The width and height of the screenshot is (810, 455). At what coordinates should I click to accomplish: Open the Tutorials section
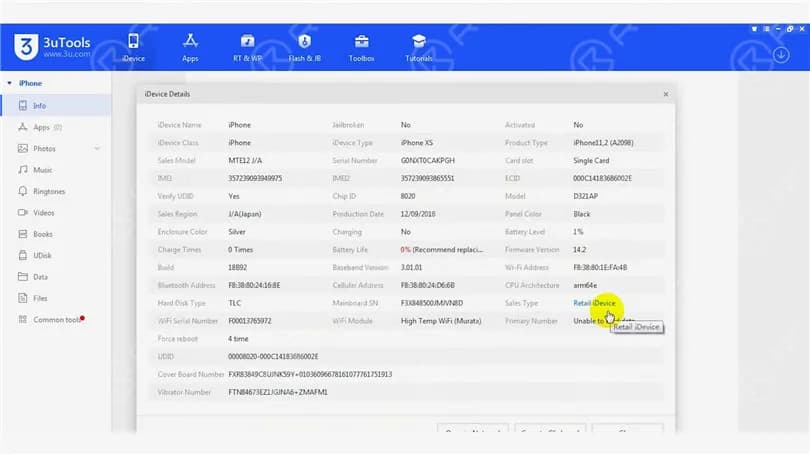pyautogui.click(x=419, y=48)
